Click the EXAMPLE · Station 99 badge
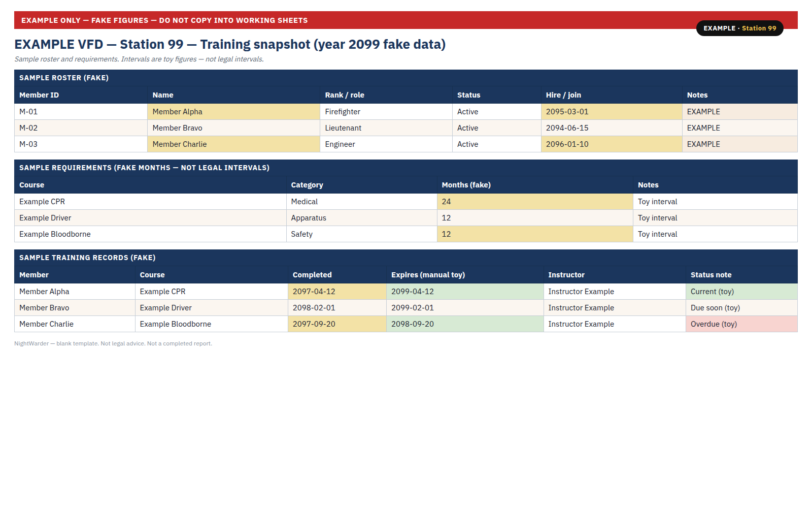Viewport: 812px width, 508px height. [739, 28]
